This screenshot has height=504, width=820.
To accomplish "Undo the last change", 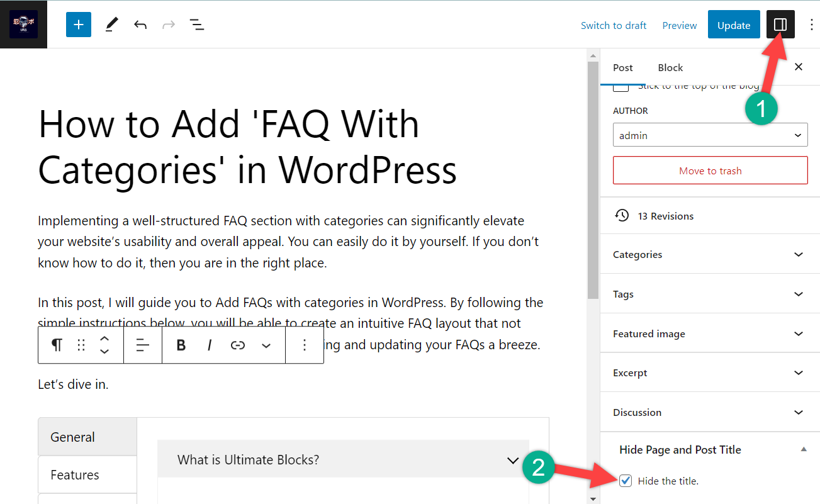I will coord(140,25).
